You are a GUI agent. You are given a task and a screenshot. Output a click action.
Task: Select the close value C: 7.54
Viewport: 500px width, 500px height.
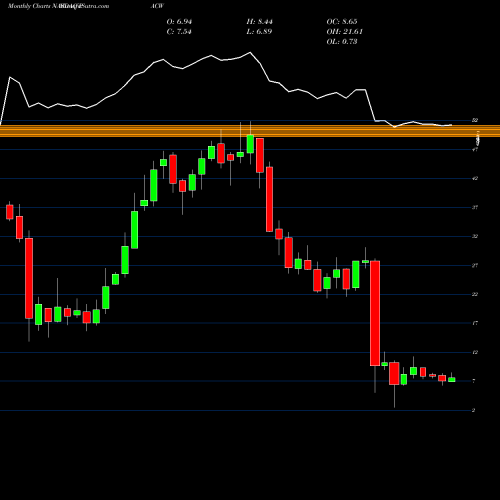[x=179, y=32]
